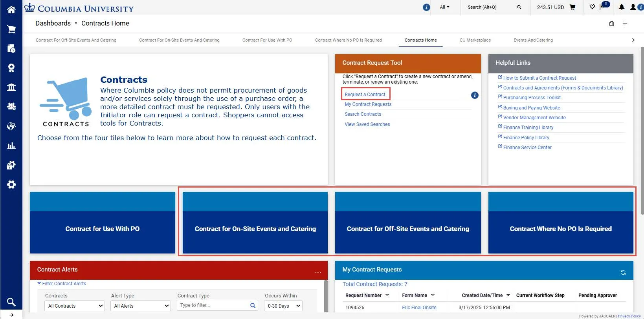This screenshot has width=644, height=319.
Task: Open the globe sourcing sidebar icon
Action: tap(11, 126)
